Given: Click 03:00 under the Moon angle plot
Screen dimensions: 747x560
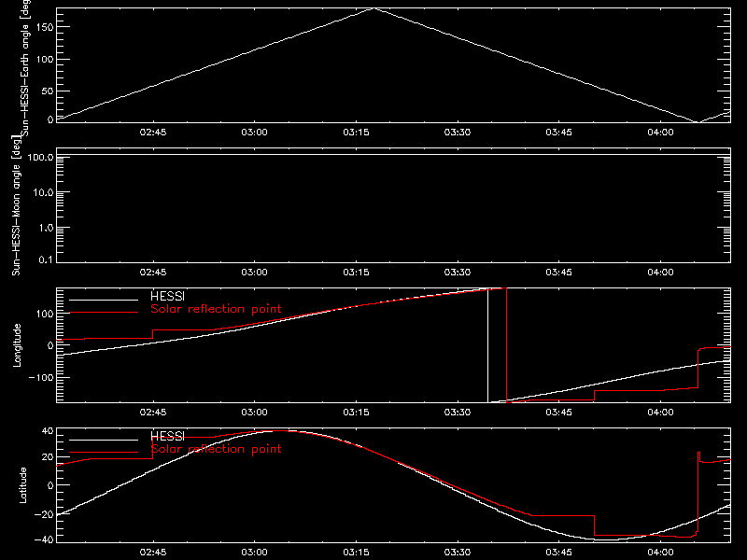Looking at the screenshot, I should (254, 273).
